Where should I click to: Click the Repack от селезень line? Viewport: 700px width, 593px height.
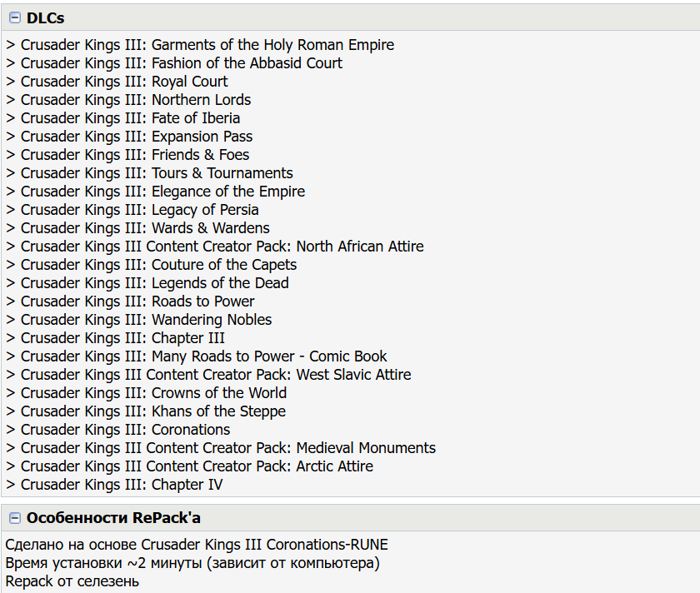pyautogui.click(x=72, y=581)
